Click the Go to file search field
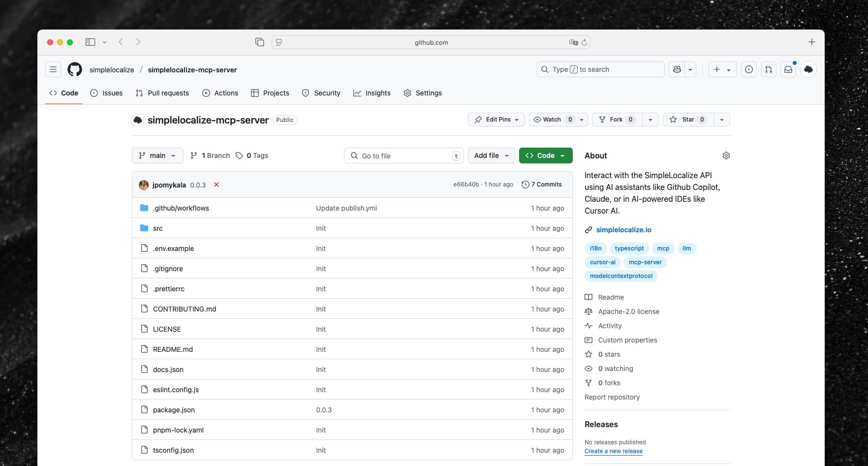Viewport: 868px width, 466px height. pyautogui.click(x=404, y=155)
